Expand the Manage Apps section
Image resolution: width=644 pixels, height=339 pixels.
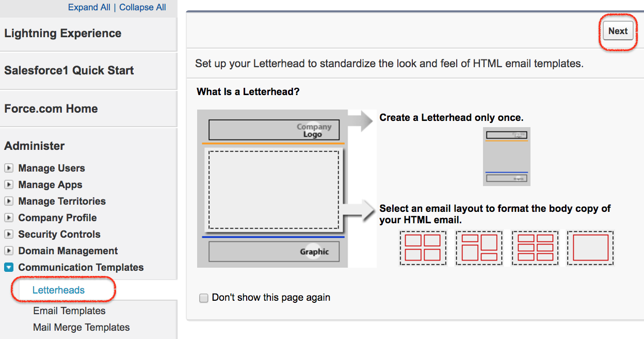[9, 184]
